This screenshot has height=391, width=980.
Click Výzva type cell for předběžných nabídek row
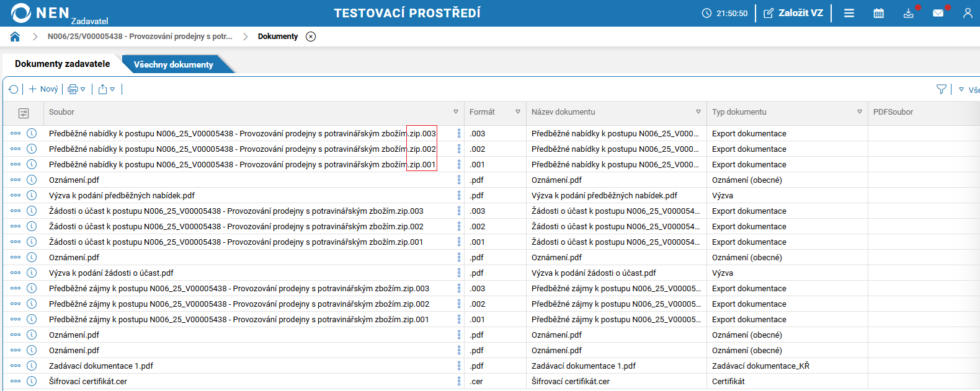click(723, 195)
